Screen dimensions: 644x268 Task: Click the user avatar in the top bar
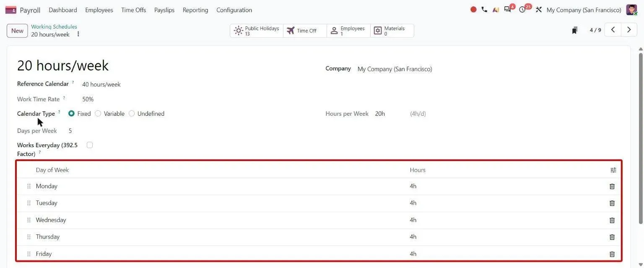631,10
